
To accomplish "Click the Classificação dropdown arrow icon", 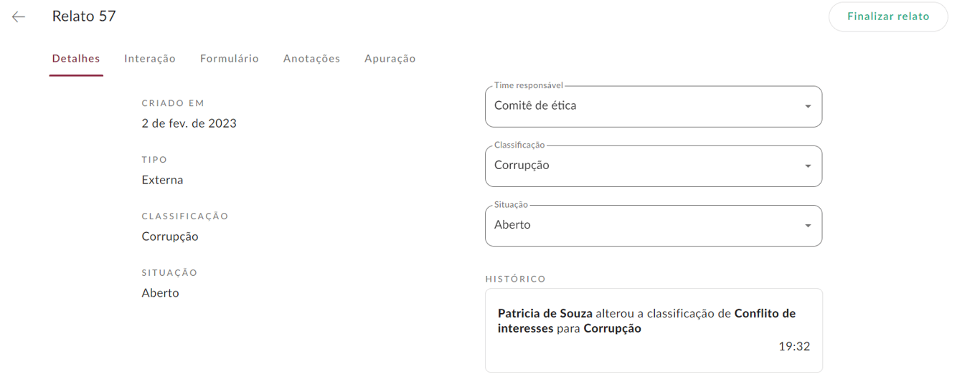I will click(808, 166).
